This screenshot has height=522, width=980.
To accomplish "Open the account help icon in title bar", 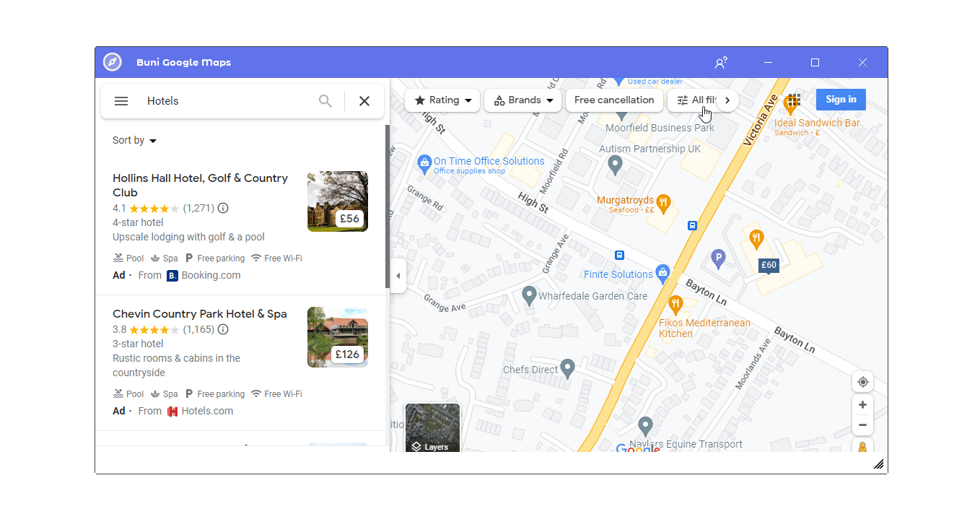I will click(720, 63).
